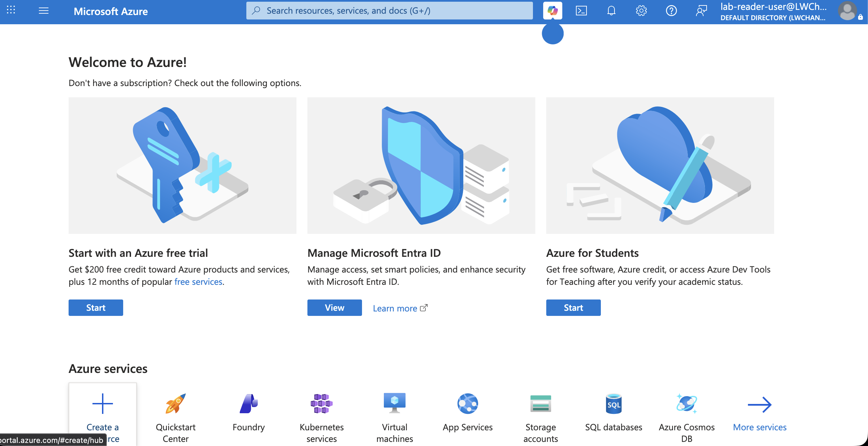Click the Azure for Students heading
Viewport: 868px width, 446px height.
point(592,253)
